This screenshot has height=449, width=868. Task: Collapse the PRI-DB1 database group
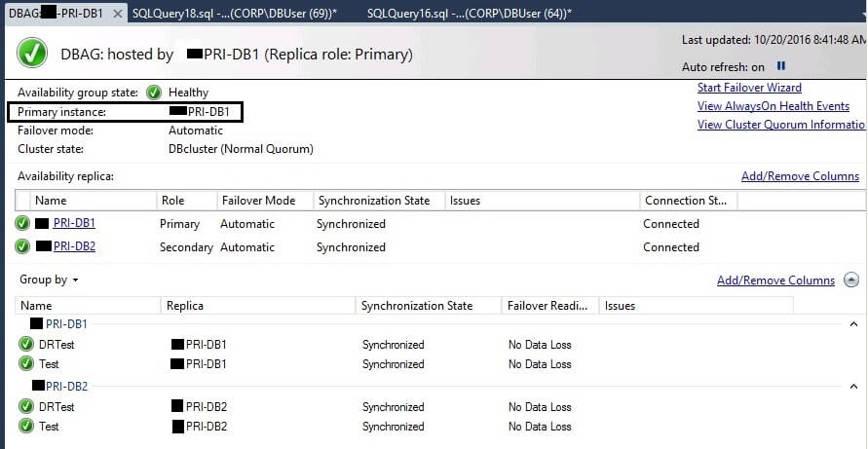pos(854,323)
